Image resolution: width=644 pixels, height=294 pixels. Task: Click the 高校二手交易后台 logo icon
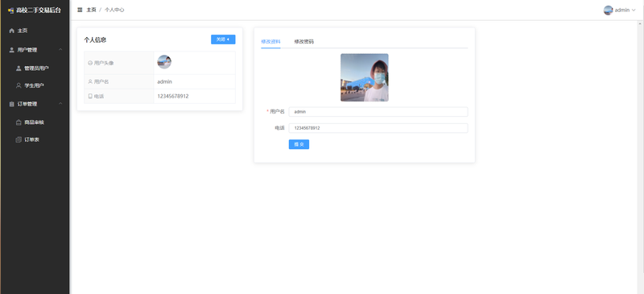(x=10, y=10)
